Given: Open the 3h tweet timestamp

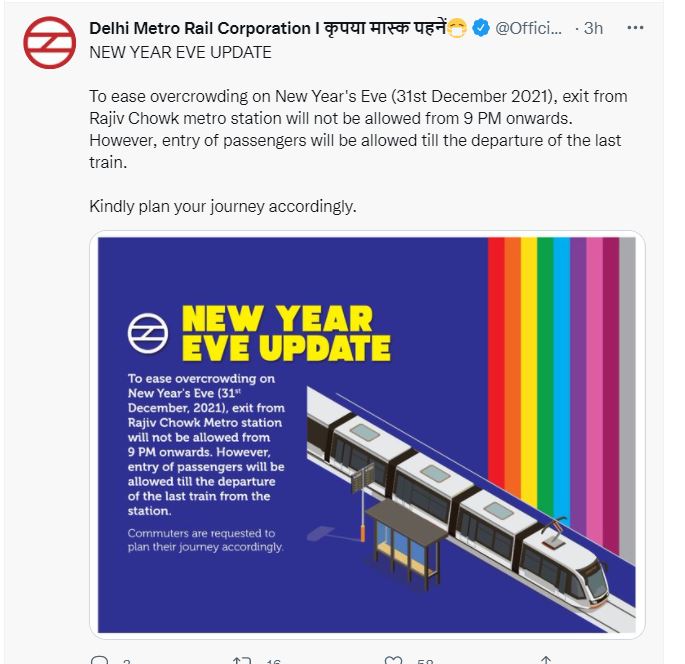Looking at the screenshot, I should point(593,28).
